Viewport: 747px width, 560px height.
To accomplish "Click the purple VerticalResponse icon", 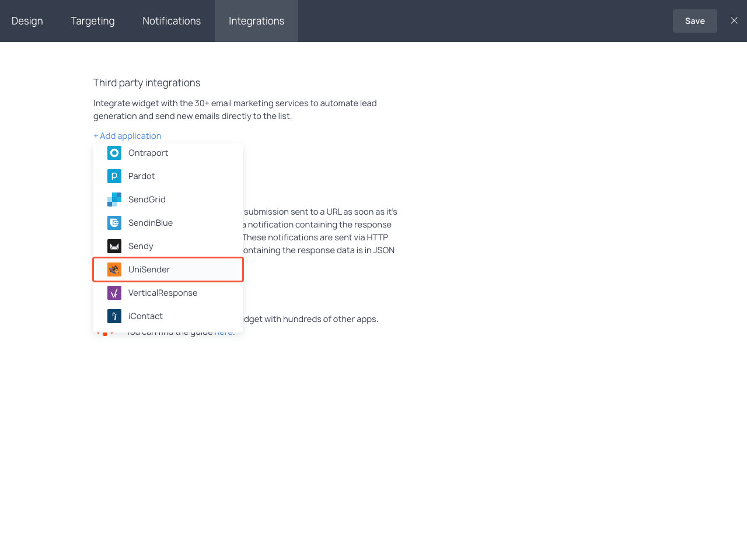I will tap(114, 293).
